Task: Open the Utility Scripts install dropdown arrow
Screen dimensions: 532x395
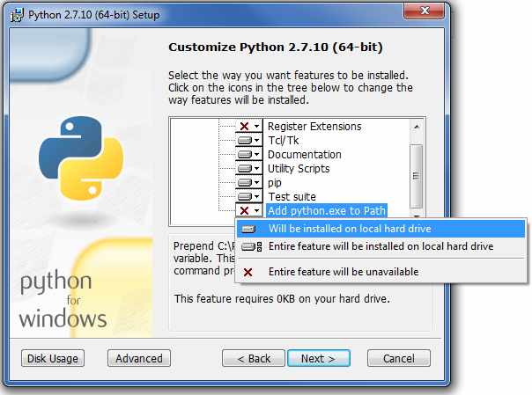Action: click(x=256, y=169)
